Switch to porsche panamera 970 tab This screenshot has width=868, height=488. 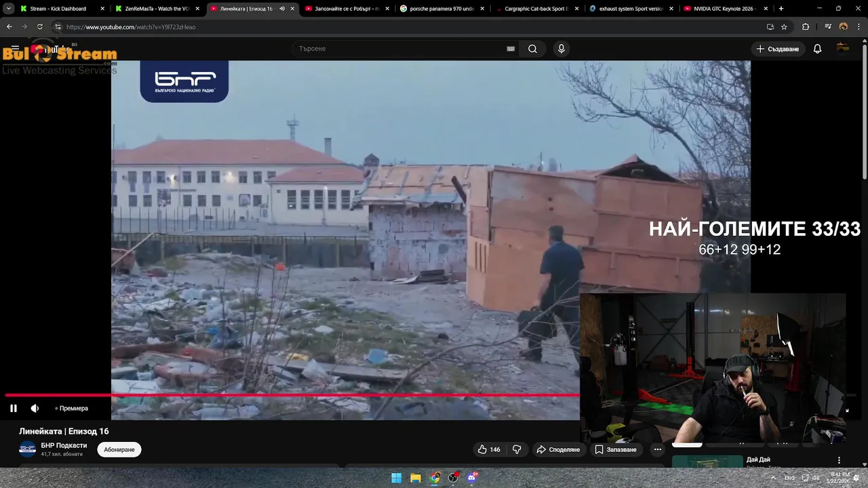pos(441,9)
